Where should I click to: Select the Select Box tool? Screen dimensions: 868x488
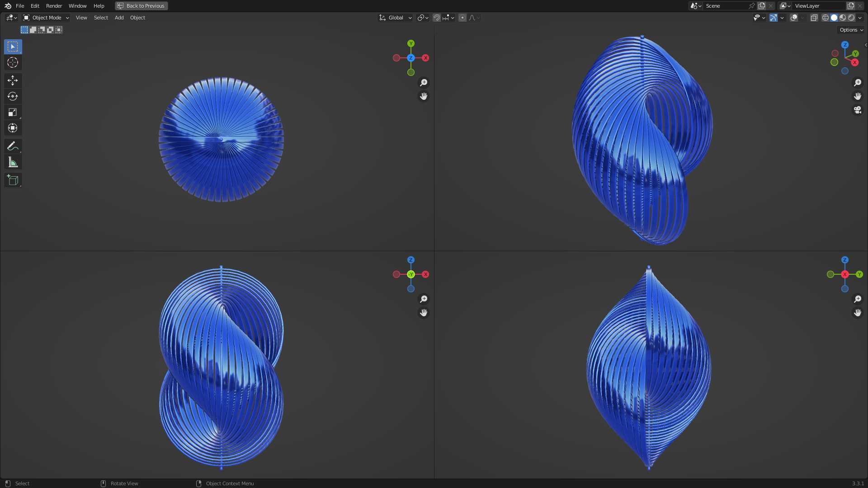tap(13, 47)
